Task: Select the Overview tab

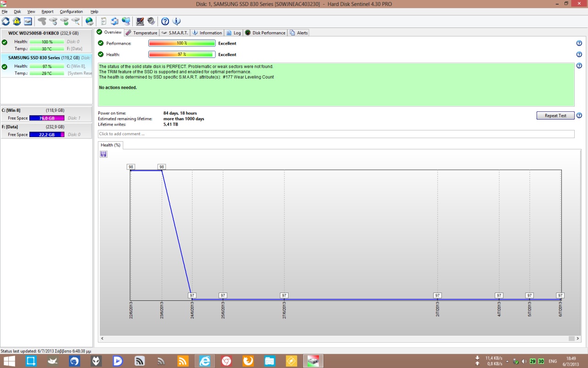Action: pyautogui.click(x=109, y=32)
